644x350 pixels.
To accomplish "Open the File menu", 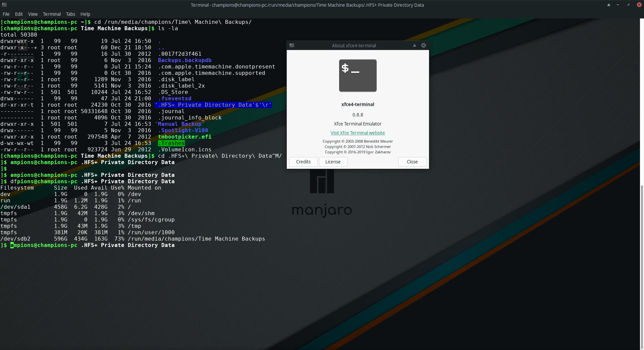I will click(6, 14).
